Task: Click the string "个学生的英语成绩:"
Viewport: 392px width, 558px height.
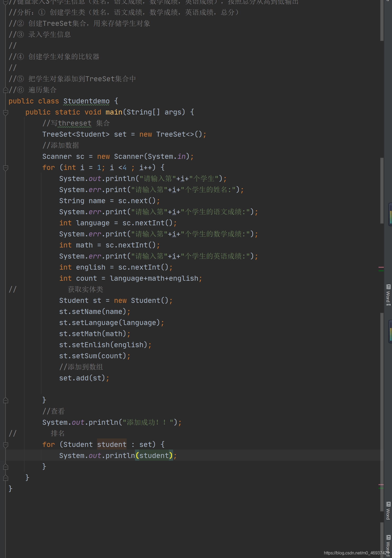Action: [x=216, y=256]
